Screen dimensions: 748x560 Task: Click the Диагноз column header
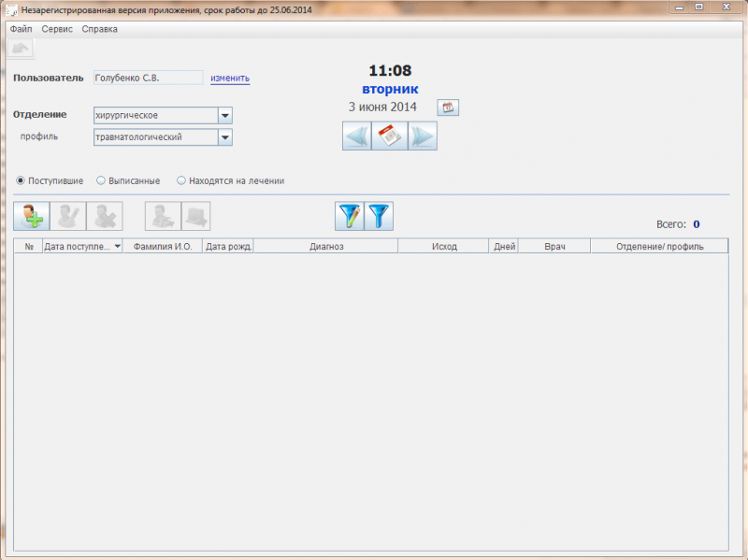click(x=326, y=247)
